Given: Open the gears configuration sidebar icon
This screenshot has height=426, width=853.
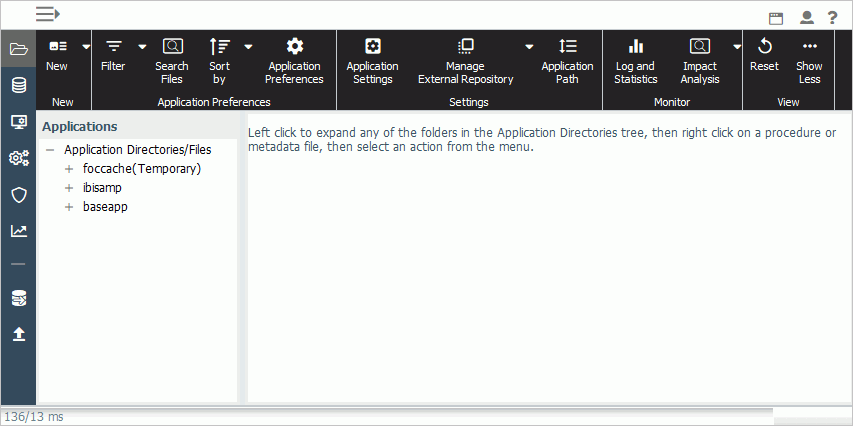Looking at the screenshot, I should [x=18, y=158].
